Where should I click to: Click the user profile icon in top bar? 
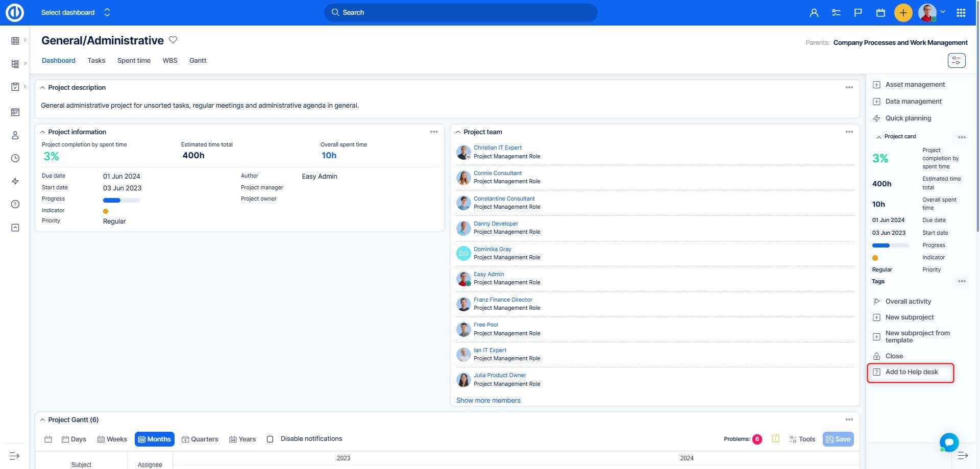coord(814,13)
